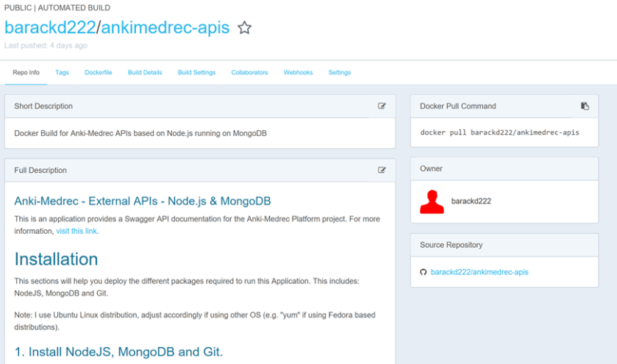The image size is (617, 364).
Task: Open the Repo Info tab
Action: tap(26, 73)
